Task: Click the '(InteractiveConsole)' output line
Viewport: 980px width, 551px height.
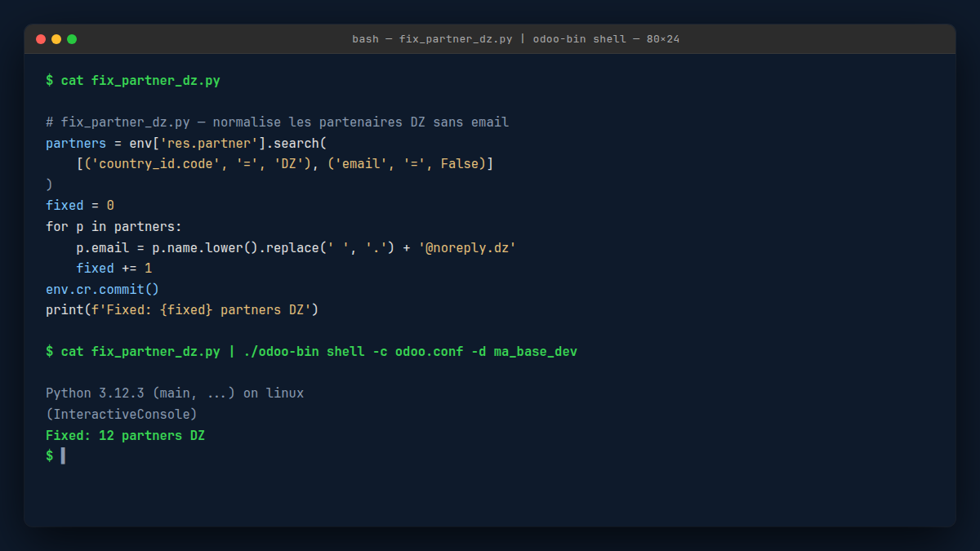Action: (x=122, y=415)
